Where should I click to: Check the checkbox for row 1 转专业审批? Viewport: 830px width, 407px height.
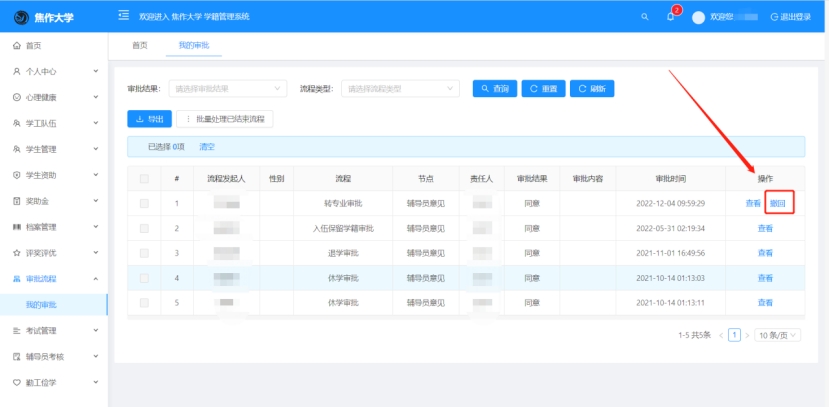(x=144, y=203)
